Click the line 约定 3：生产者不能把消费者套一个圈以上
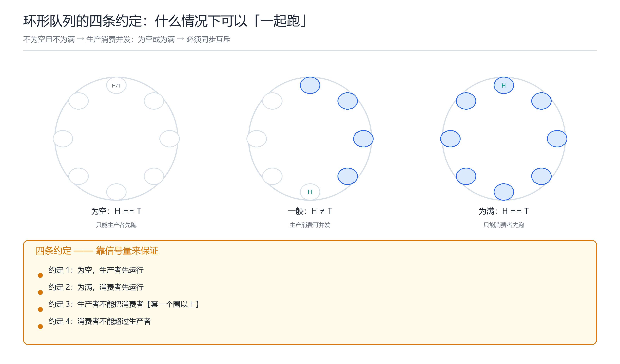Viewport: 620px width, 364px height. 125,304
